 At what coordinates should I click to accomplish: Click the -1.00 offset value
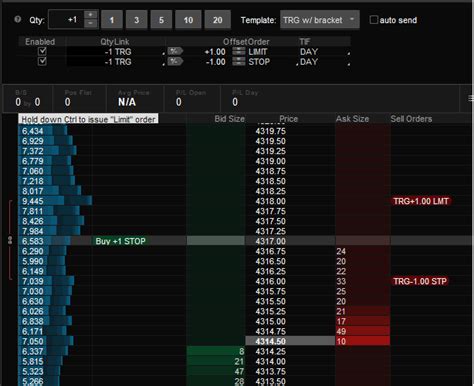[x=215, y=62]
